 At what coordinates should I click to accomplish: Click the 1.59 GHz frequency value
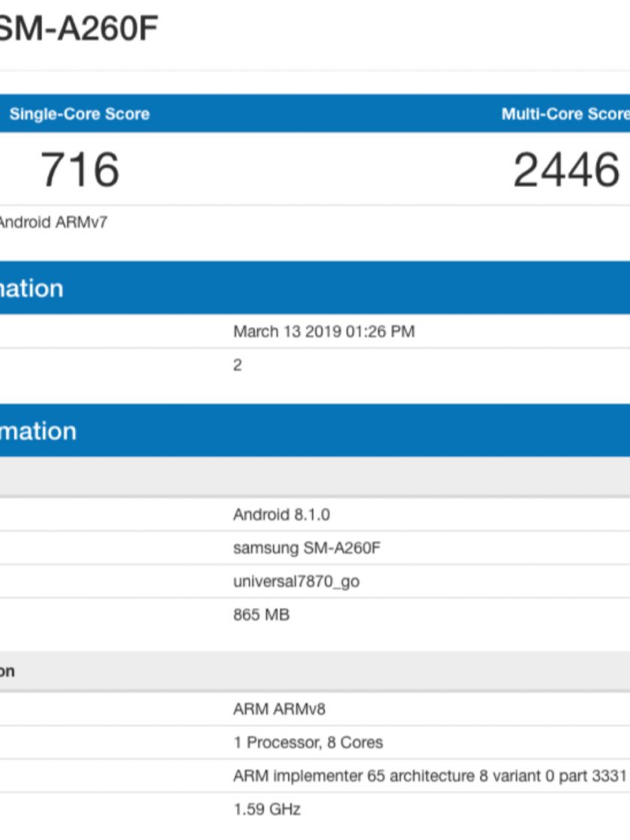pyautogui.click(x=266, y=809)
